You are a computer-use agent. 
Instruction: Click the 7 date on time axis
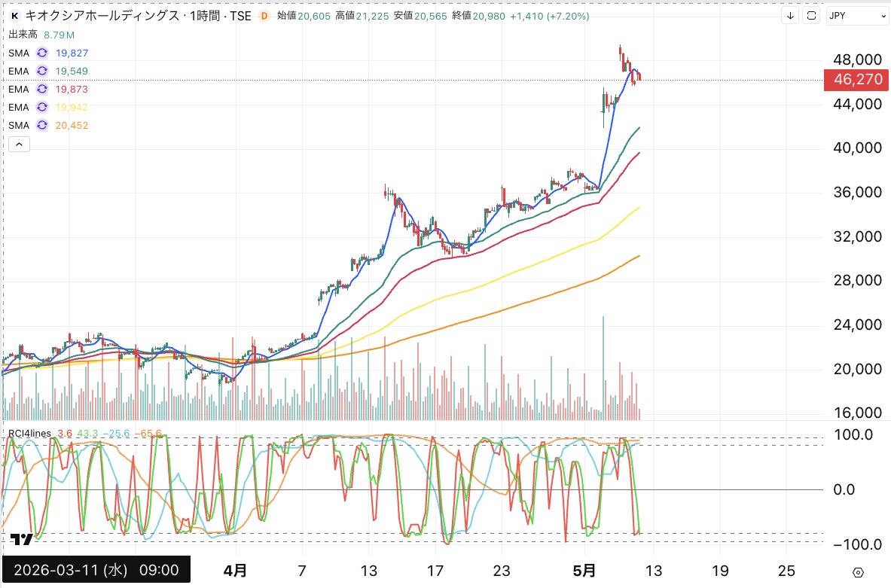click(302, 571)
